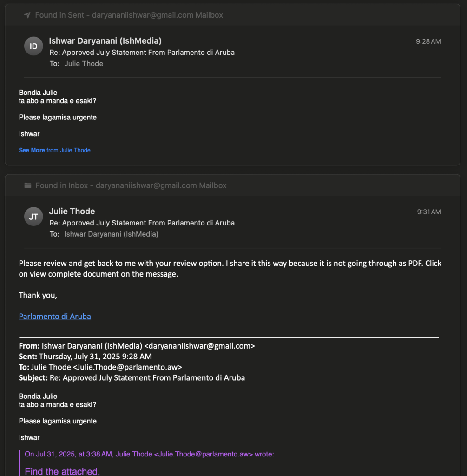Click sender name Julie Thode in second message
This screenshot has height=476, width=467.
coord(72,212)
